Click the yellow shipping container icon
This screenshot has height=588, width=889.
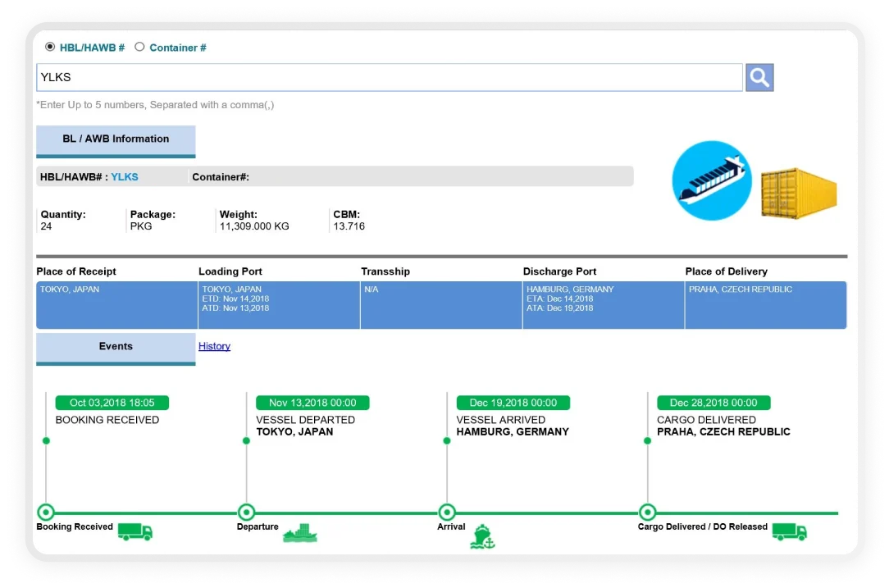[798, 193]
